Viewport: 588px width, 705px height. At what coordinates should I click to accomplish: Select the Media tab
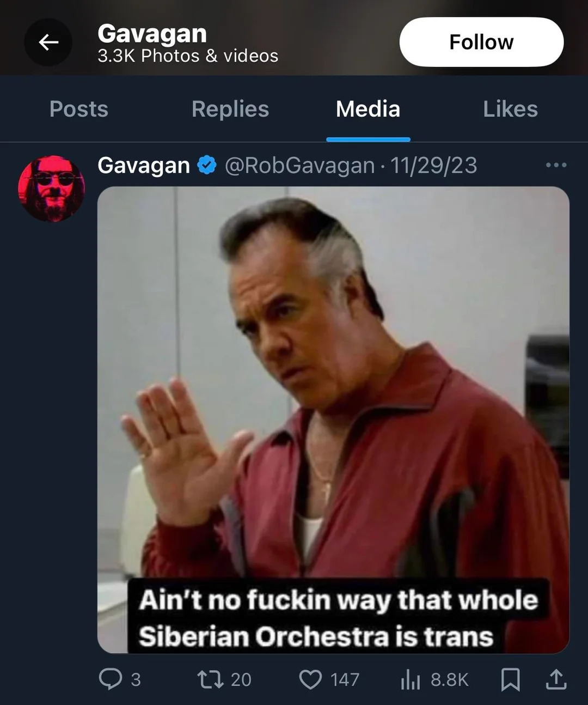pyautogui.click(x=368, y=109)
